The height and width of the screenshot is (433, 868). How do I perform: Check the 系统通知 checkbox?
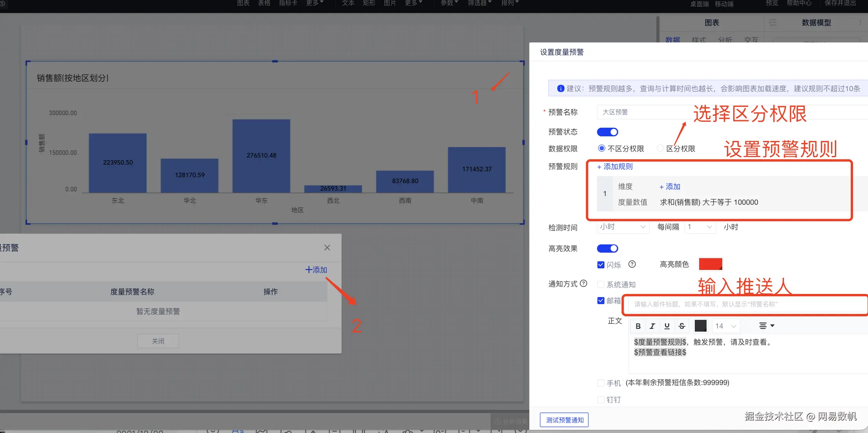pyautogui.click(x=601, y=284)
